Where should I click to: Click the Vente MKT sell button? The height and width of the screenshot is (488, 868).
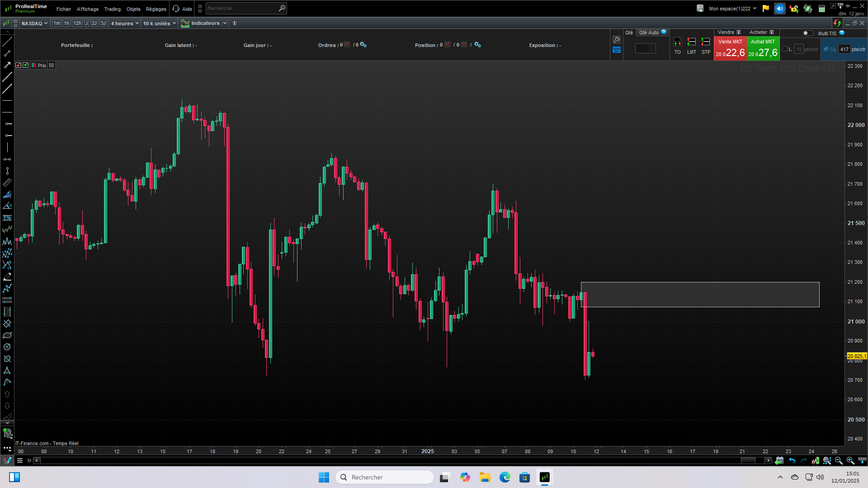coord(730,48)
